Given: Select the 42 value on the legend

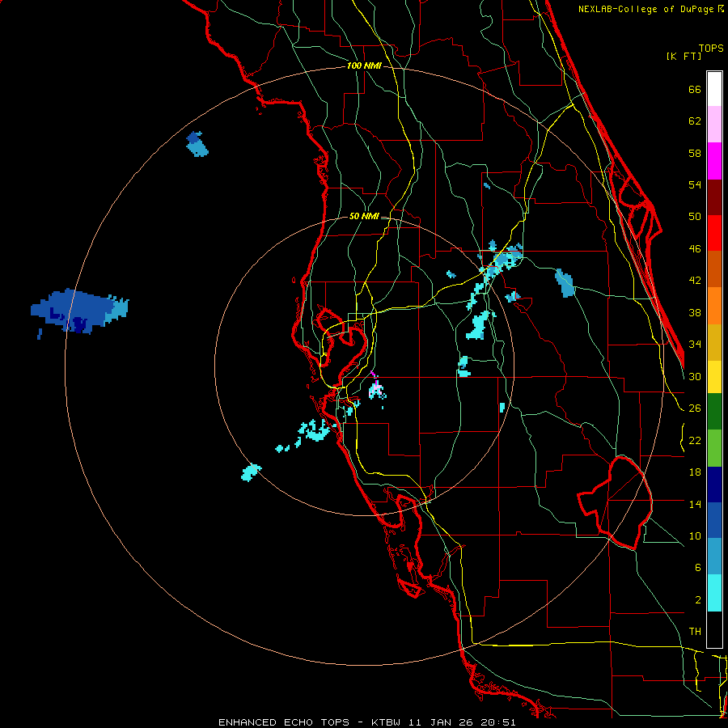Looking at the screenshot, I should 695,281.
